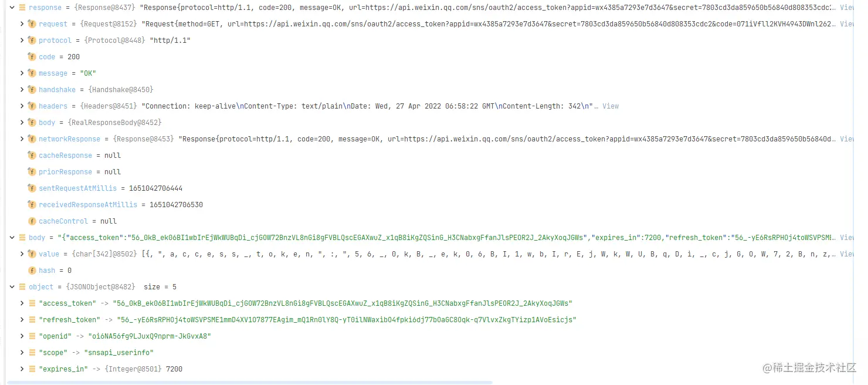Collapse the response variable node
Image resolution: width=868 pixels, height=385 pixels.
click(12, 8)
